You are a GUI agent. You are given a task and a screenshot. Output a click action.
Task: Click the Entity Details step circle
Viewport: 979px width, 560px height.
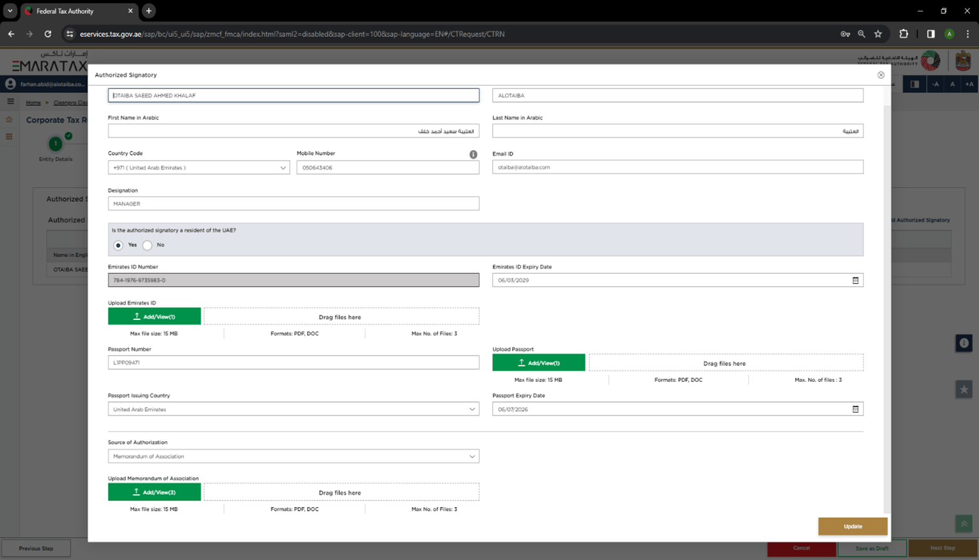56,144
